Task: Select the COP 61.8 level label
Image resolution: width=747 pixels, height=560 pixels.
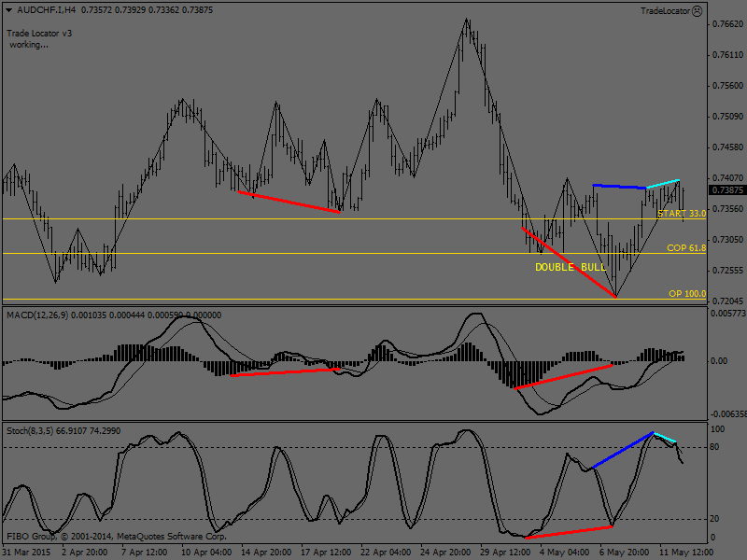Action: click(685, 248)
